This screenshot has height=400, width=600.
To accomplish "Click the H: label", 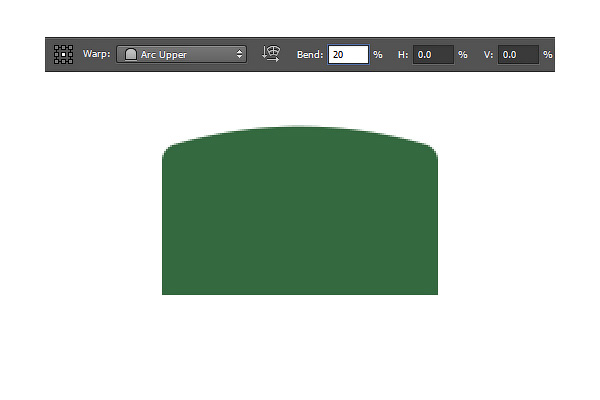I will (x=403, y=55).
